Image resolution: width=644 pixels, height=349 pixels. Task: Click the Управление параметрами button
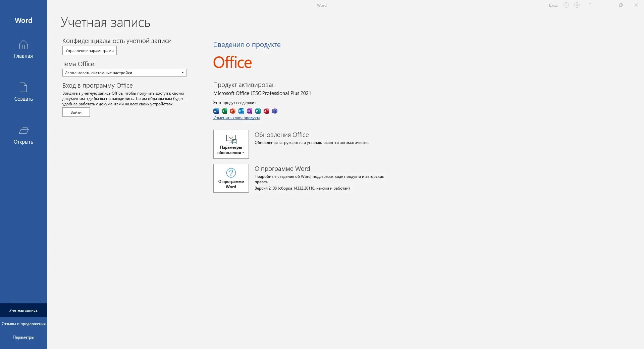(x=90, y=51)
